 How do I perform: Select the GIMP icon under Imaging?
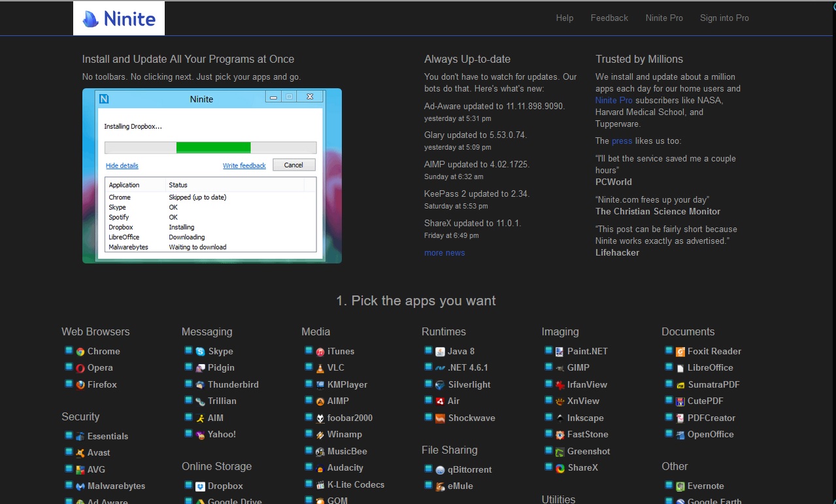click(x=560, y=367)
